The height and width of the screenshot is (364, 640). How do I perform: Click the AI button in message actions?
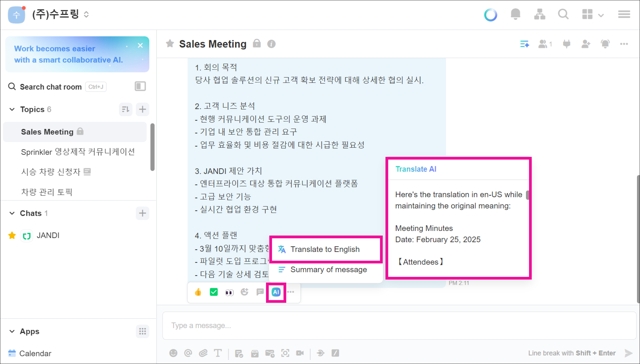click(276, 292)
